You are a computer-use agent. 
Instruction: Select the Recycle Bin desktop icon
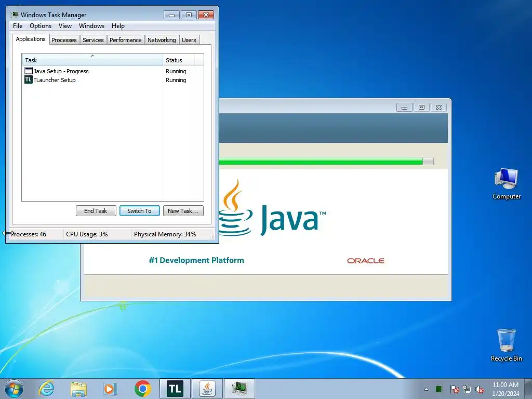point(506,345)
